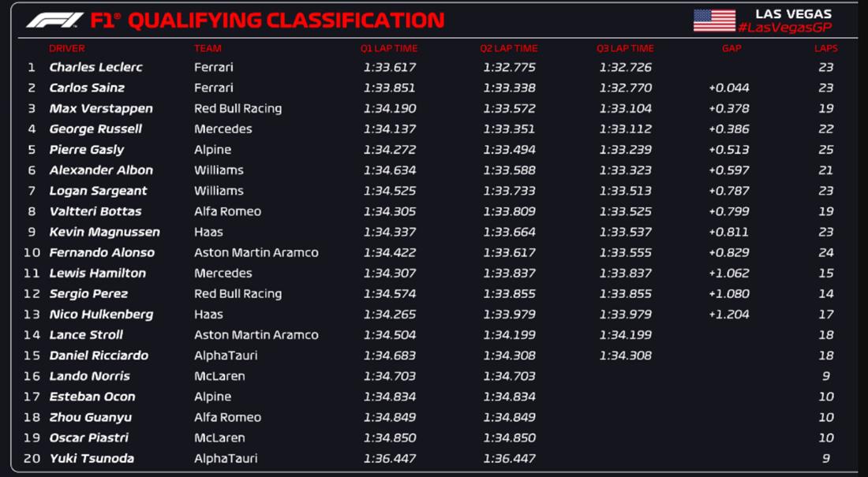Sort by Q1 LAP TIME header
This screenshot has width=868, height=477.
[389, 48]
